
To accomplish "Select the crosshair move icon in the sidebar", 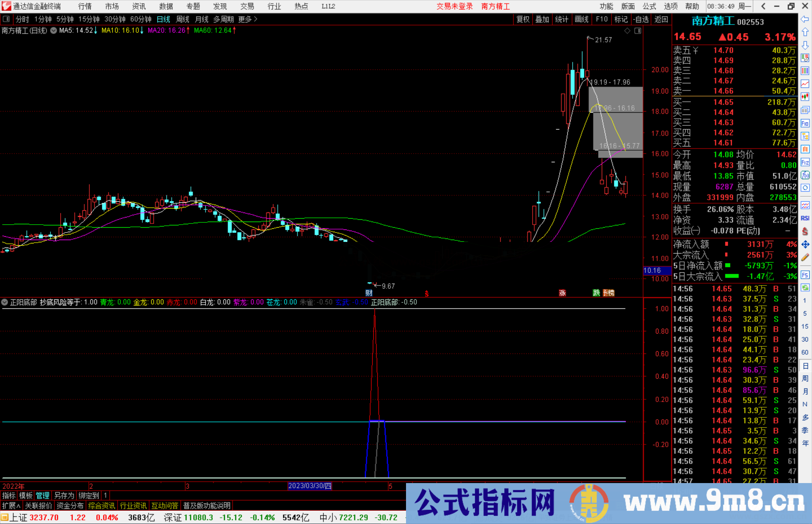I will [805, 243].
